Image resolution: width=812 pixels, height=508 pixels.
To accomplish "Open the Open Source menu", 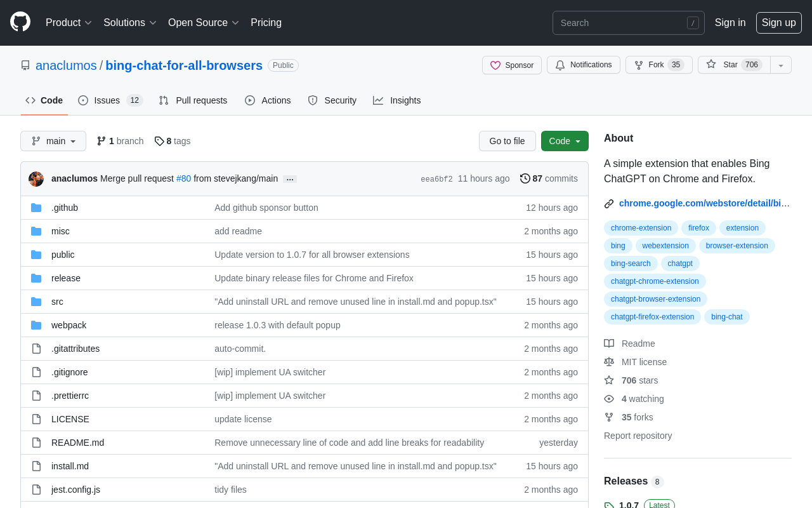I will coord(204,23).
